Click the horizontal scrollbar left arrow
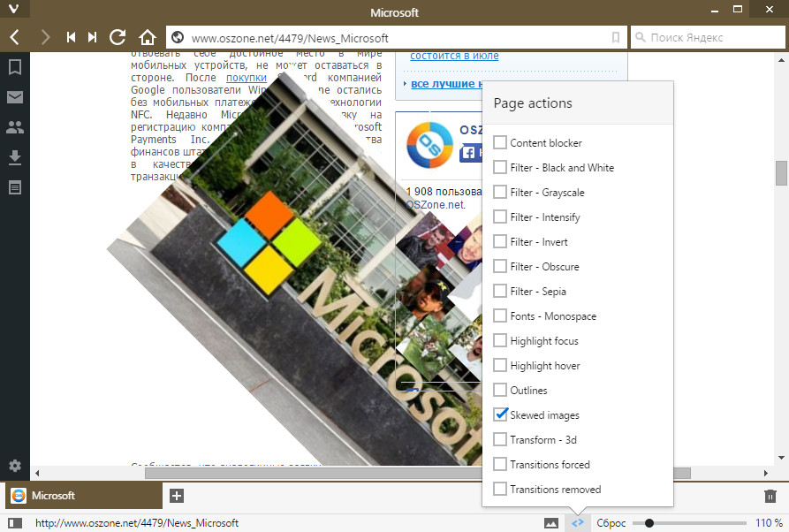 point(37,473)
